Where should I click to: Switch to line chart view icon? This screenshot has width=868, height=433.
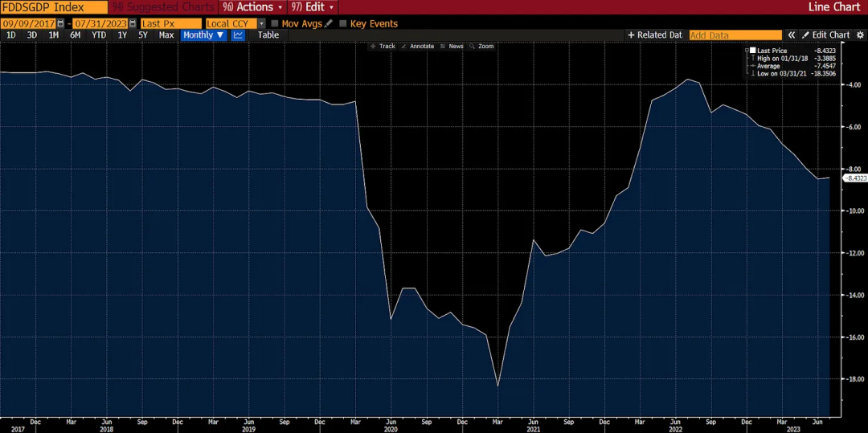pos(239,35)
